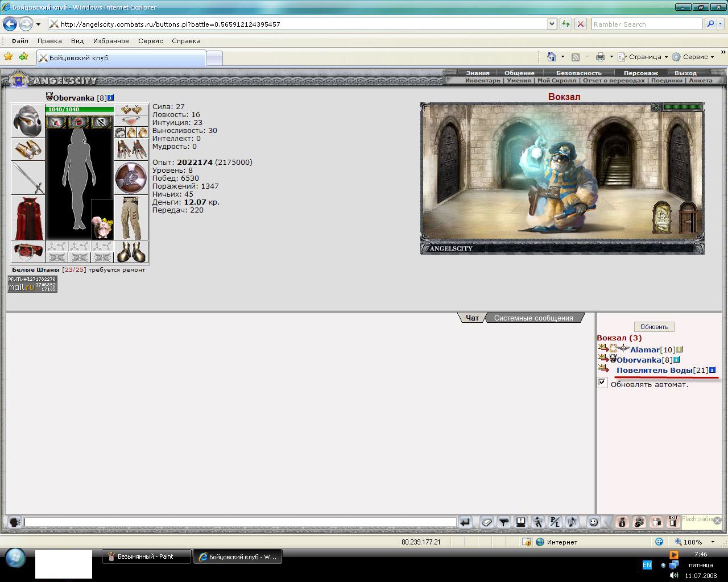Image resolution: width=728 pixels, height=582 pixels.
Task: Click the beige trousers slot
Action: tap(131, 218)
